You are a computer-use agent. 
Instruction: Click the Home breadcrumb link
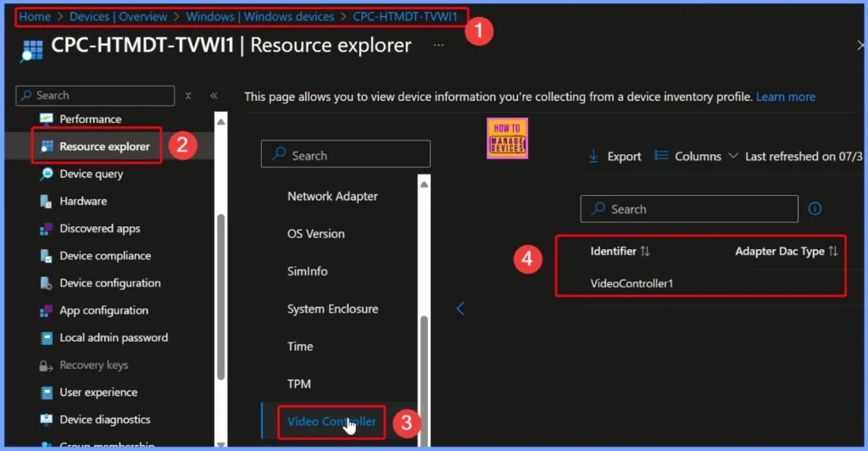click(35, 17)
